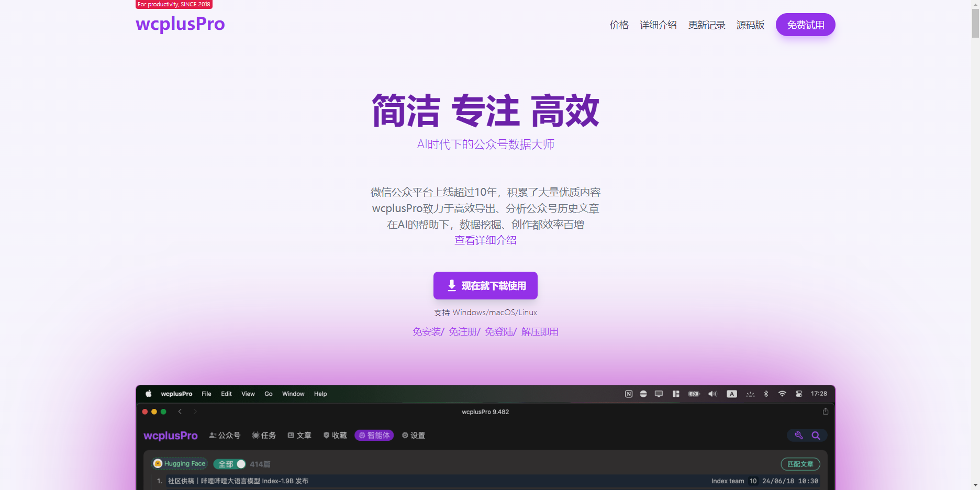Screen dimensions: 980x490
Task: Click the download arrow icon in the purple button
Action: pos(452,285)
